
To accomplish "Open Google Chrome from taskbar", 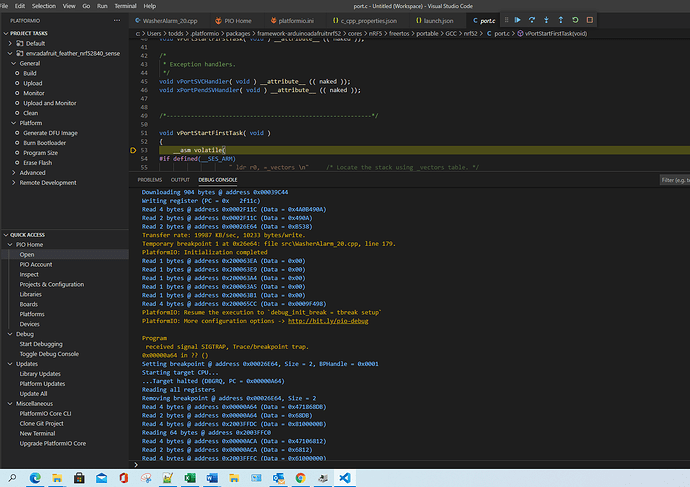I will [x=301, y=478].
